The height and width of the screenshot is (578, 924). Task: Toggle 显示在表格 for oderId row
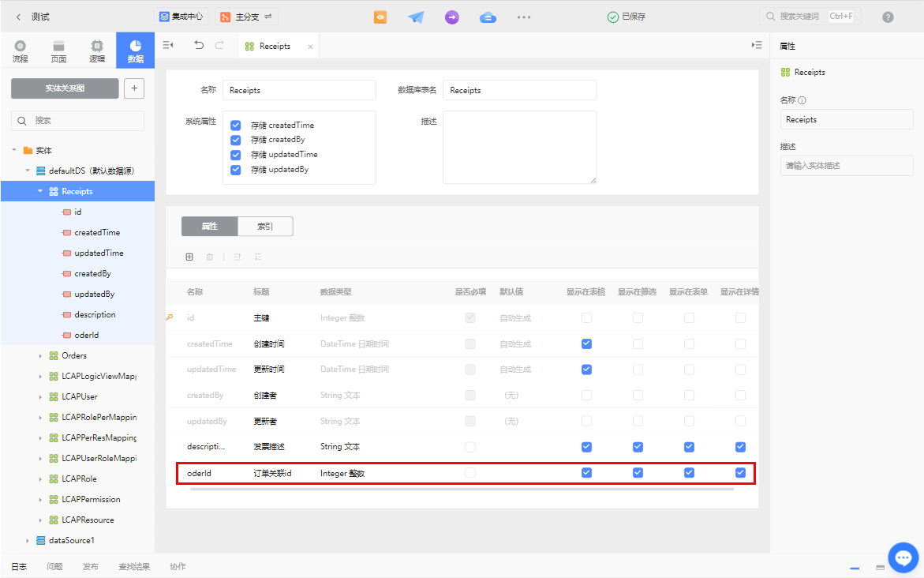point(586,472)
